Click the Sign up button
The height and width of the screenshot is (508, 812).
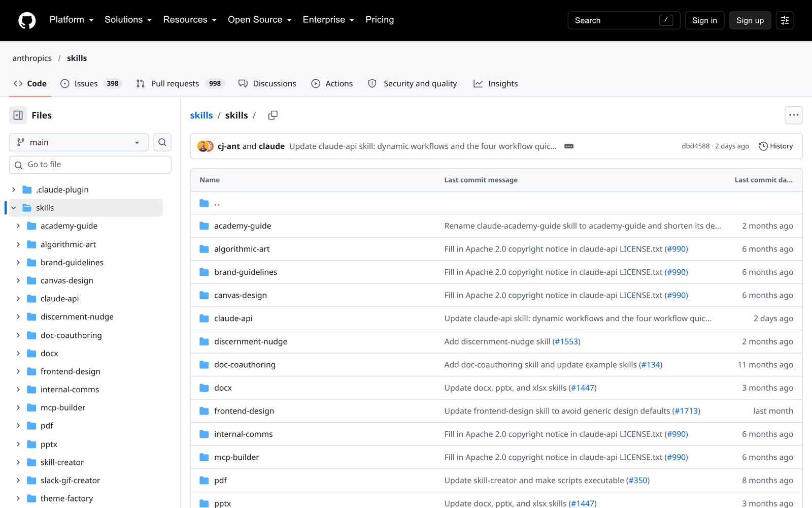tap(750, 20)
